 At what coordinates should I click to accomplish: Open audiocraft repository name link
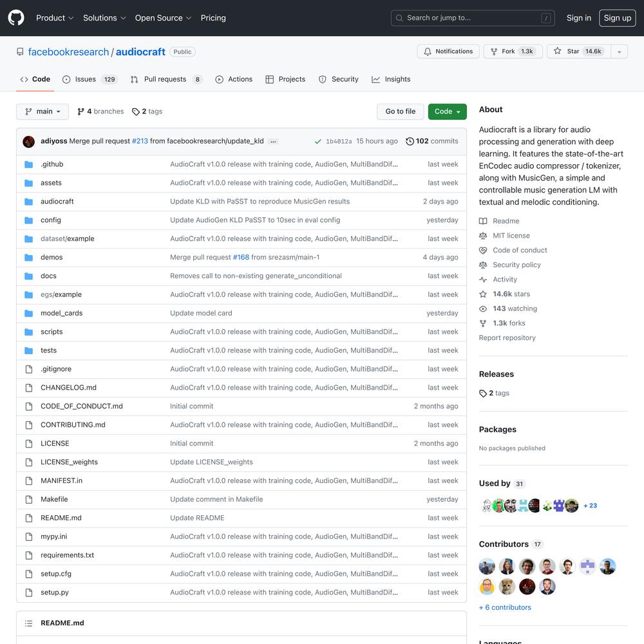[x=140, y=52]
